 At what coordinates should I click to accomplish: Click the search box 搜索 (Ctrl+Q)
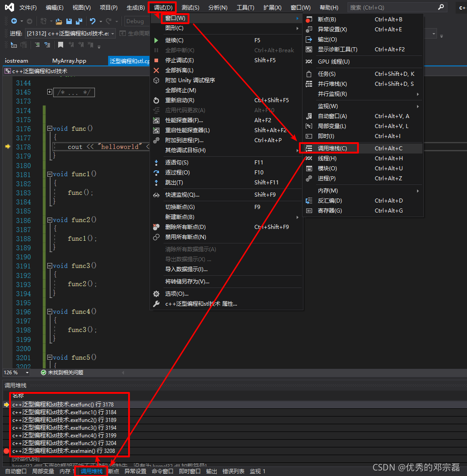pos(397,7)
